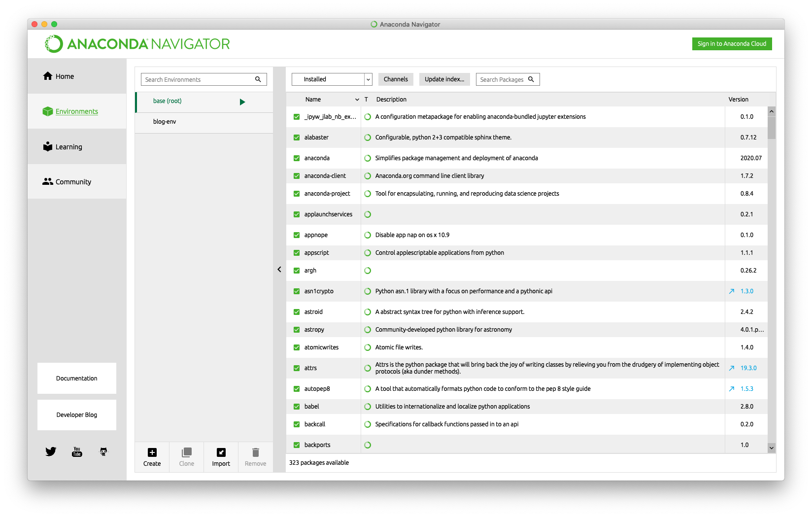Viewport: 812px width, 517px height.
Task: Select the Home icon in the sidebar
Action: coord(48,76)
